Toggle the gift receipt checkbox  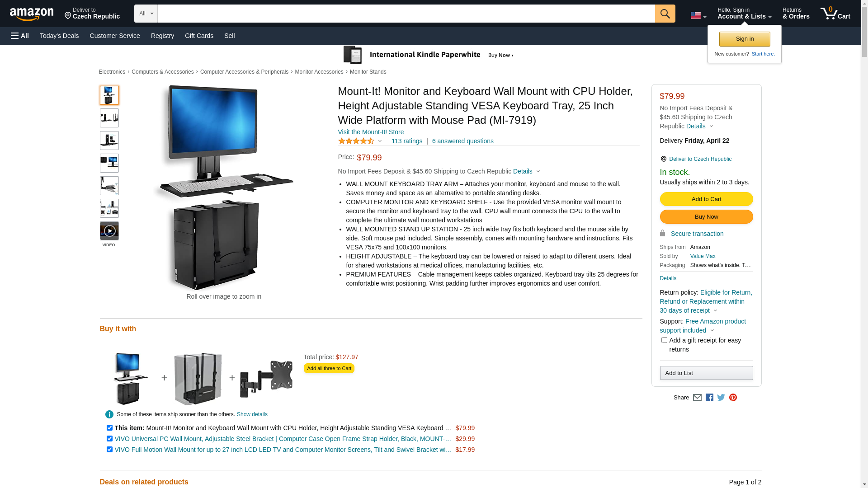[664, 340]
